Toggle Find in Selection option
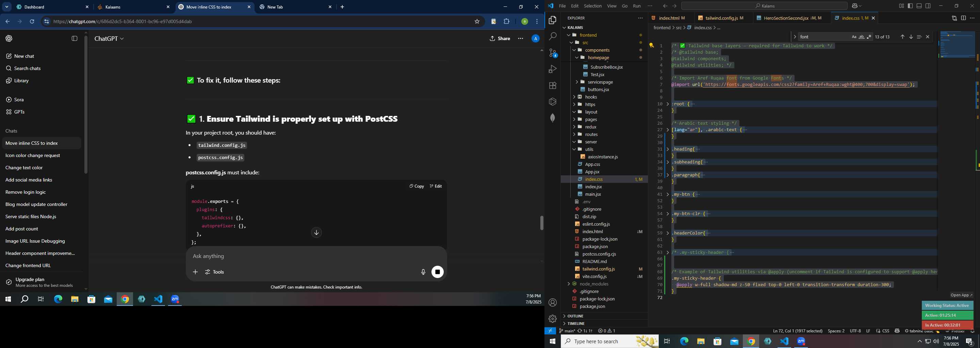The height and width of the screenshot is (348, 980). [x=919, y=37]
